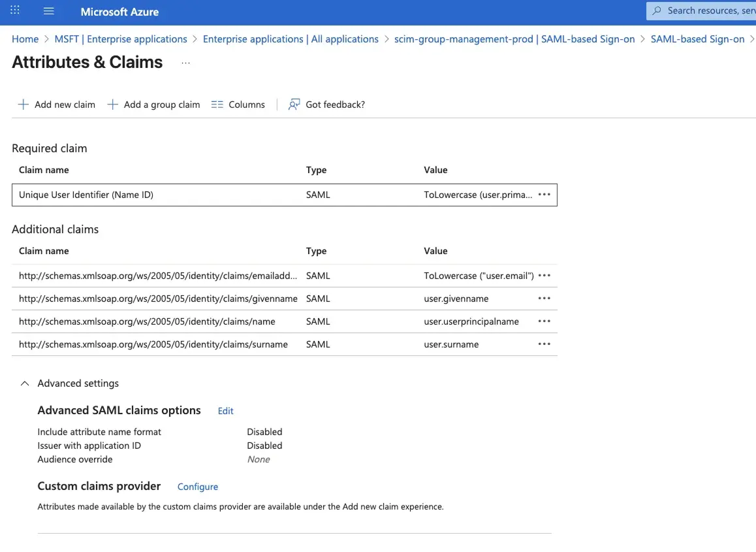This screenshot has height=552, width=756.
Task: Open the Columns settings icon
Action: point(217,105)
